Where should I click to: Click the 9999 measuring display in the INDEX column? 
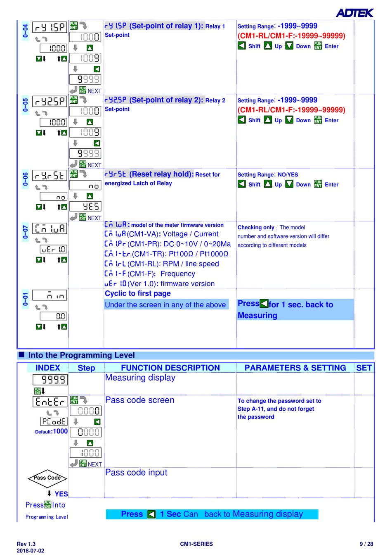click(50, 379)
